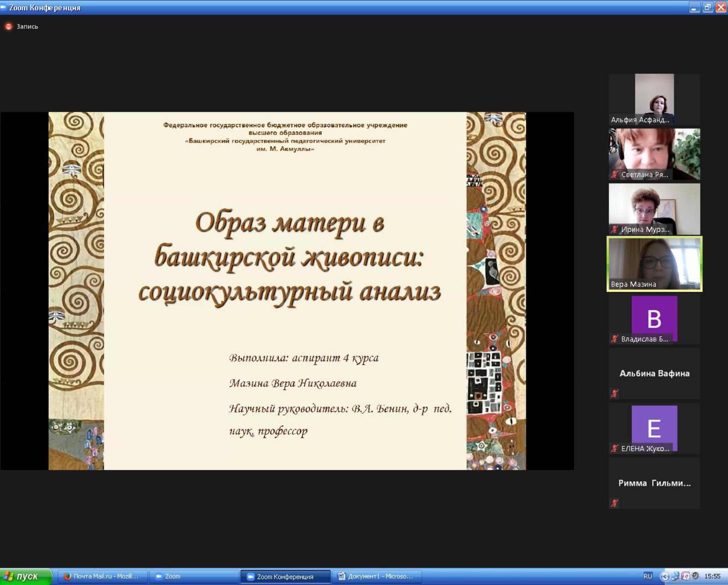Click Светлана's muted microphone icon

click(614, 174)
